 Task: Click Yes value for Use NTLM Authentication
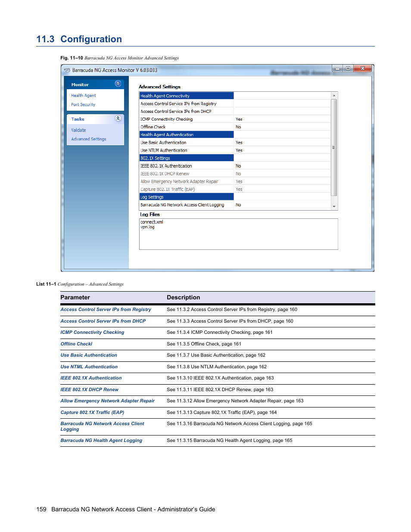click(239, 150)
